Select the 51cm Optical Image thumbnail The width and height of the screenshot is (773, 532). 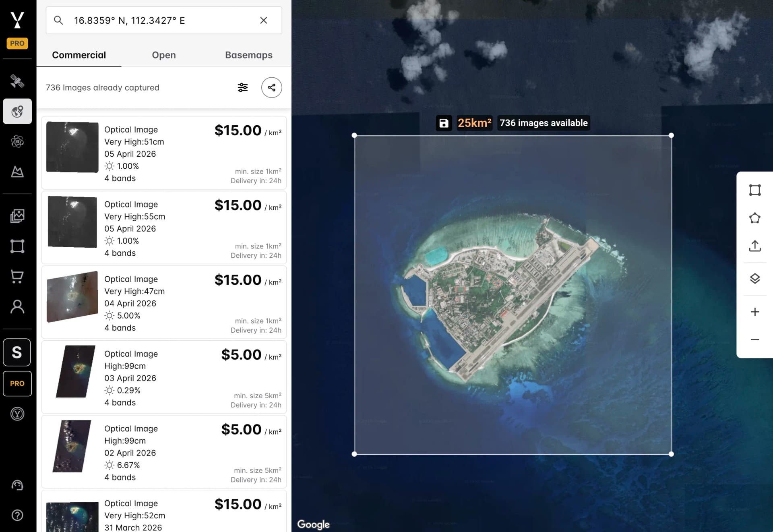click(72, 147)
